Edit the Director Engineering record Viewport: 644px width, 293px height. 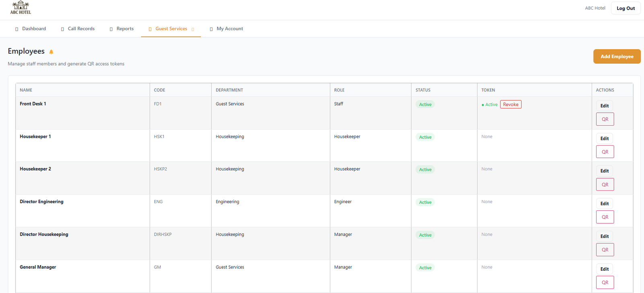[x=604, y=204]
